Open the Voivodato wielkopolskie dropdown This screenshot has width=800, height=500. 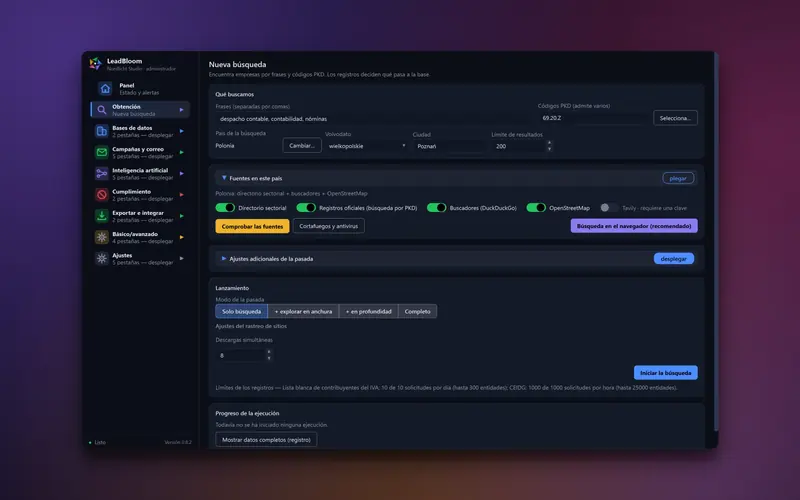point(367,146)
